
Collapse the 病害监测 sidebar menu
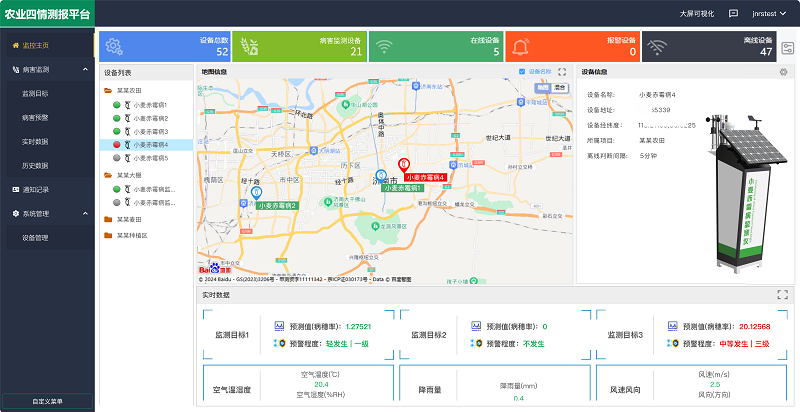coord(47,71)
